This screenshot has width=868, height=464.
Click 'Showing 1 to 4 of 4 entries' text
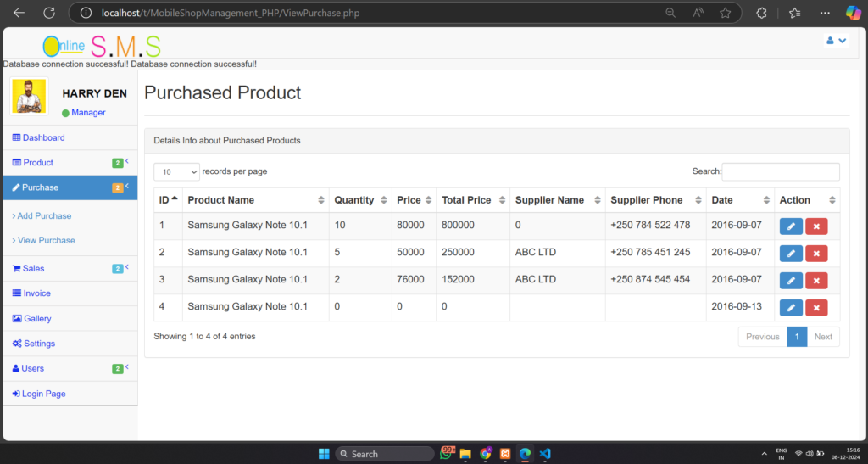click(204, 336)
